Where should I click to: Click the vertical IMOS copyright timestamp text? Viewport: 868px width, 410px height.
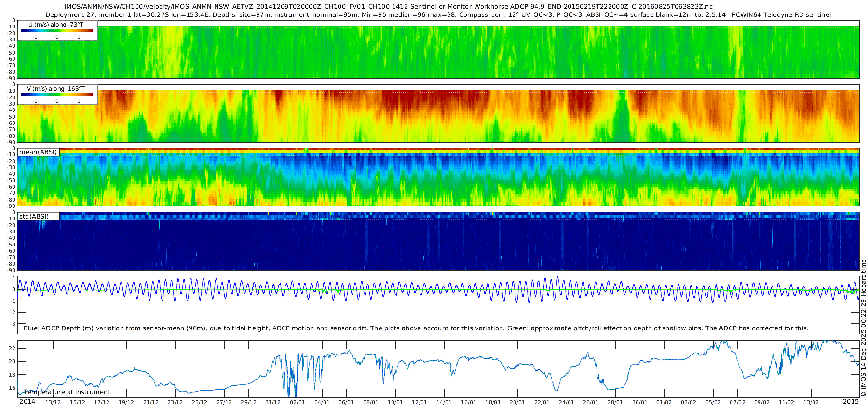[863, 328]
